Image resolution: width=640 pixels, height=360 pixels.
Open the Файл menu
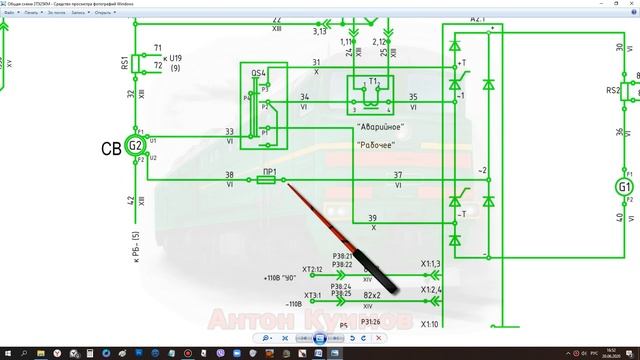(11, 13)
